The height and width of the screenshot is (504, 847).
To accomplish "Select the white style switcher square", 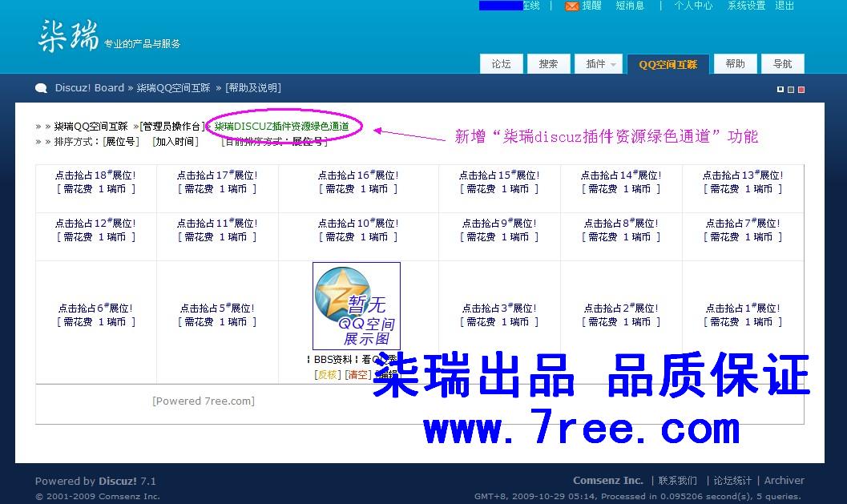I will [780, 90].
